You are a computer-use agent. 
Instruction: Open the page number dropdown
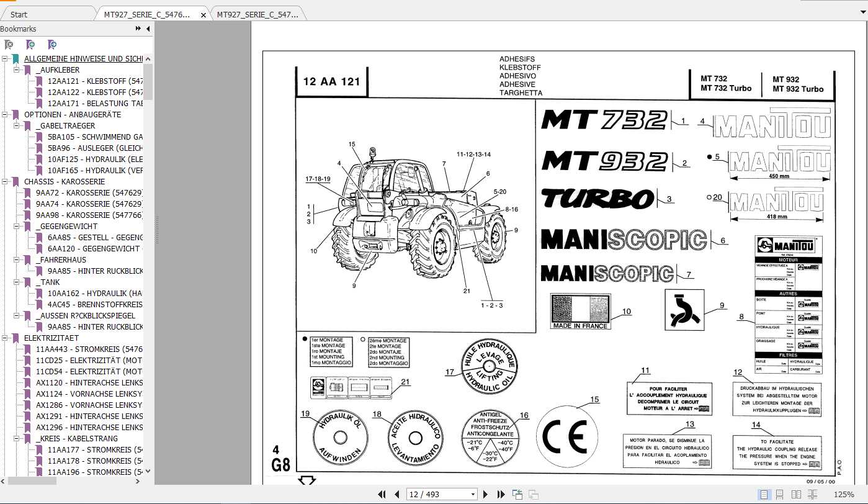click(x=473, y=494)
